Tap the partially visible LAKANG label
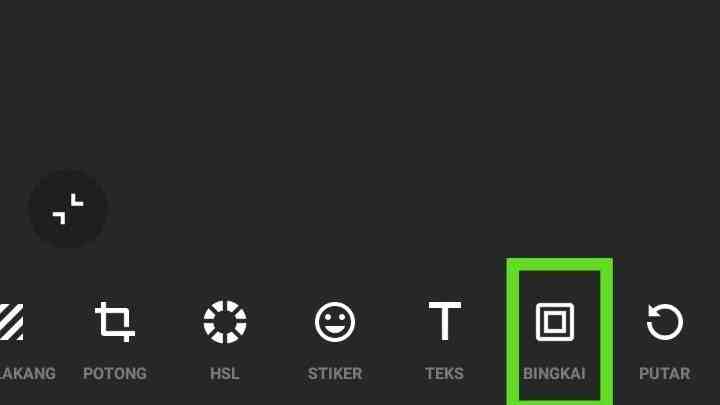 pos(28,373)
